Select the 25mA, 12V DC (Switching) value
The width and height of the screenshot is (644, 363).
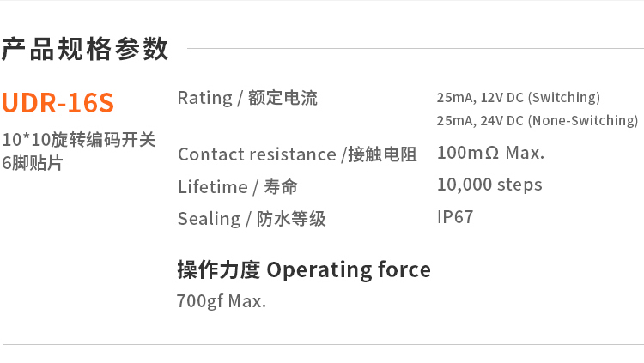pos(519,98)
